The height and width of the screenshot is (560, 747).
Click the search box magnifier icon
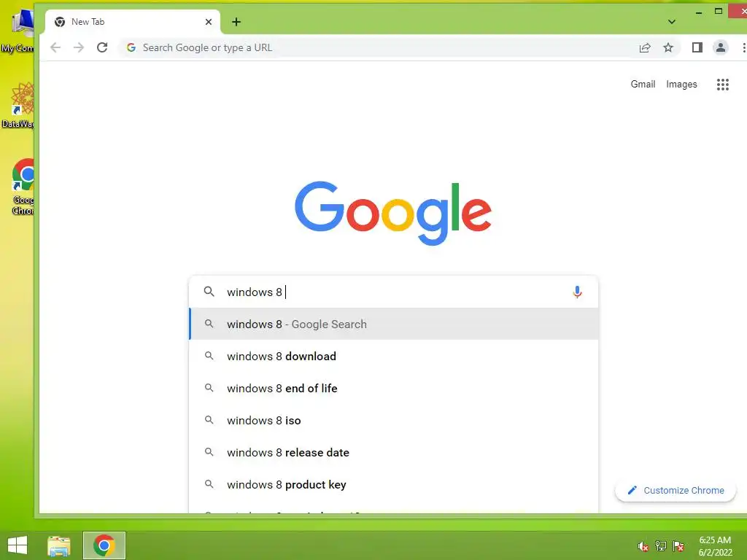[x=209, y=292]
